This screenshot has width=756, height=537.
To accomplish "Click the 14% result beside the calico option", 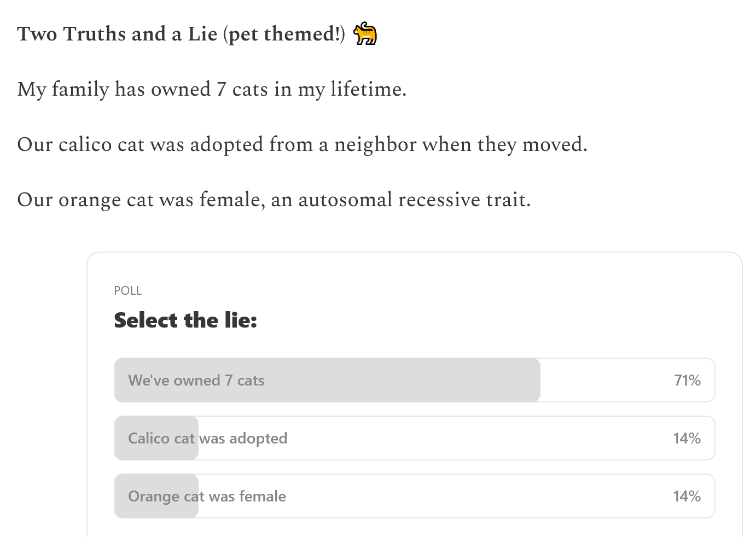I will pyautogui.click(x=687, y=438).
